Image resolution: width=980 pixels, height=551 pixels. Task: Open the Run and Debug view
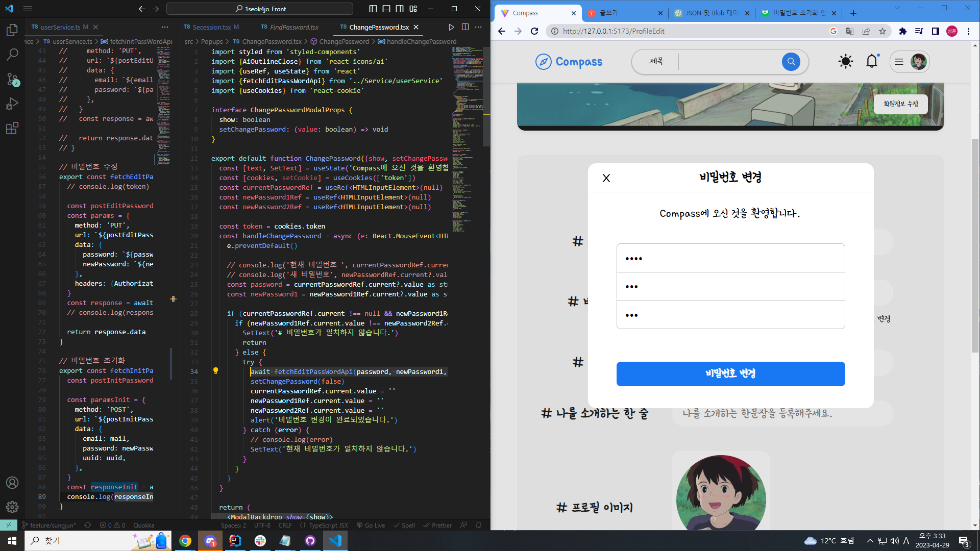[12, 104]
